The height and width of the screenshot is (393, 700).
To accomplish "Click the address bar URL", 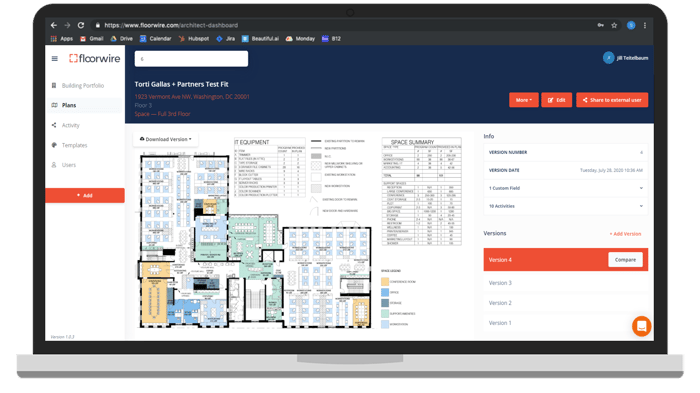I will click(171, 25).
